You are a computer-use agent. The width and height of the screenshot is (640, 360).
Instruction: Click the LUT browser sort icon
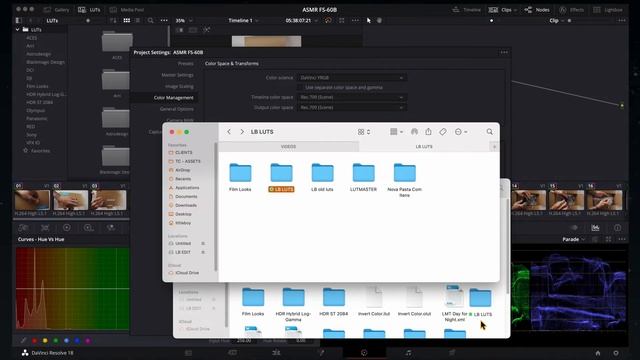pos(113,20)
